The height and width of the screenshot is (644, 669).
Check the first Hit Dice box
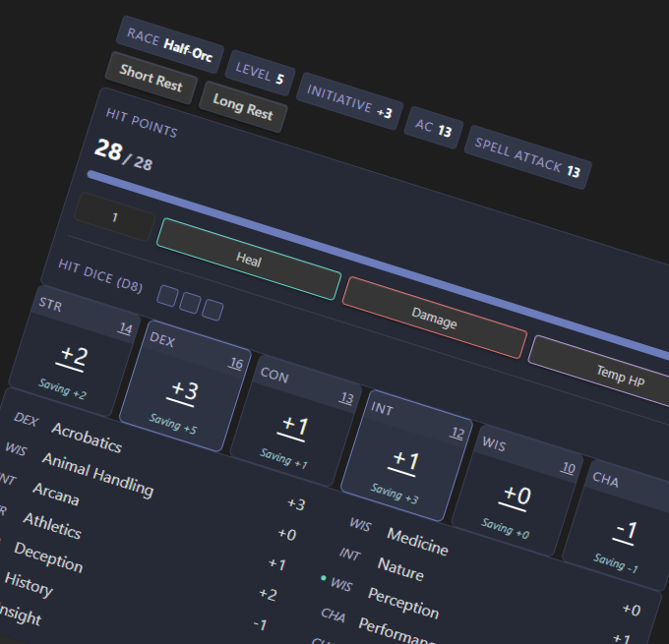[167, 296]
